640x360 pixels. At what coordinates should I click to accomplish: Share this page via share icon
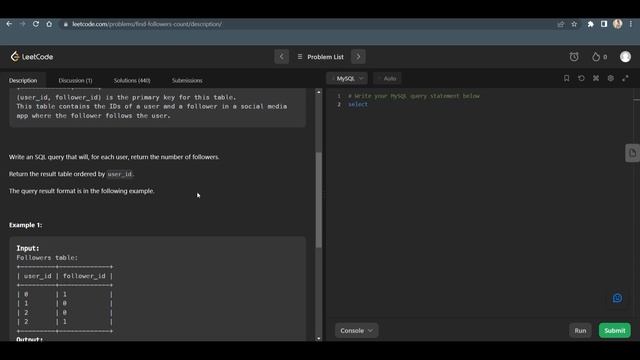561,24
